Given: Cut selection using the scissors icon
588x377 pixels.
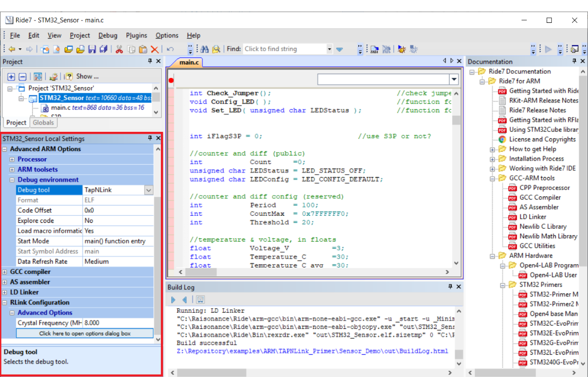Looking at the screenshot, I should click(x=119, y=49).
